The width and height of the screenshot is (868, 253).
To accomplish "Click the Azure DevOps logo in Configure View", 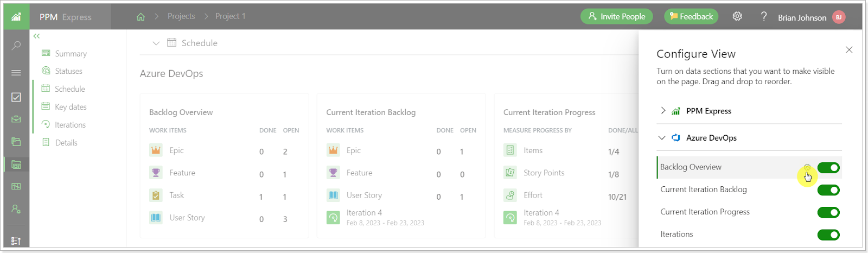I will [x=676, y=138].
